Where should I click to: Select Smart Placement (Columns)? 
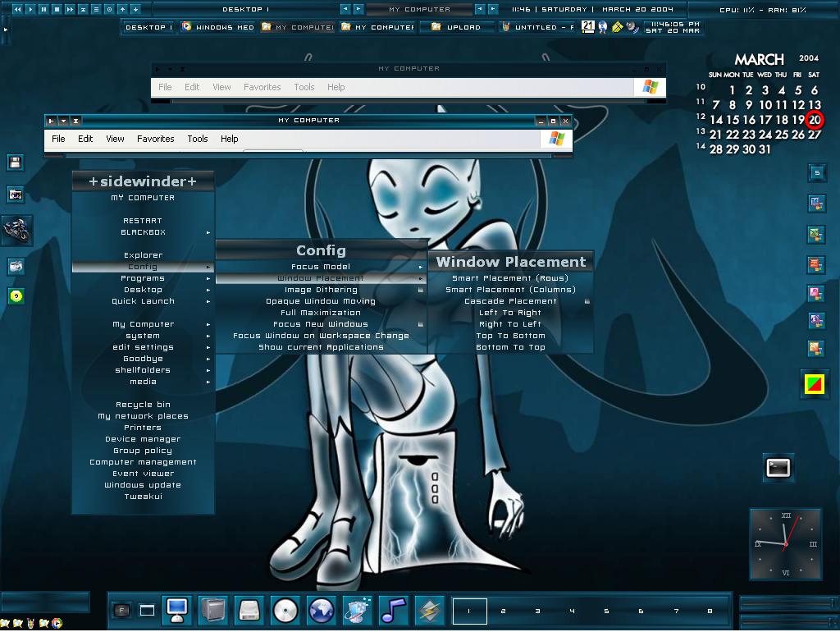[x=510, y=290]
